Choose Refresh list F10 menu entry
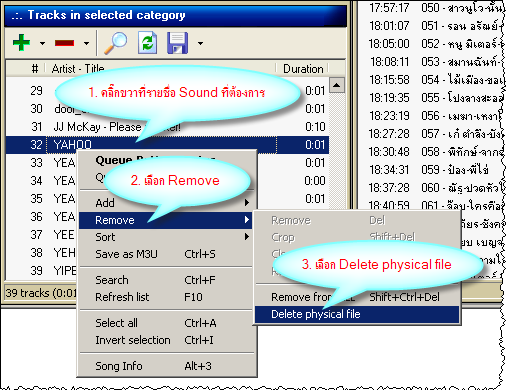 (x=165, y=297)
